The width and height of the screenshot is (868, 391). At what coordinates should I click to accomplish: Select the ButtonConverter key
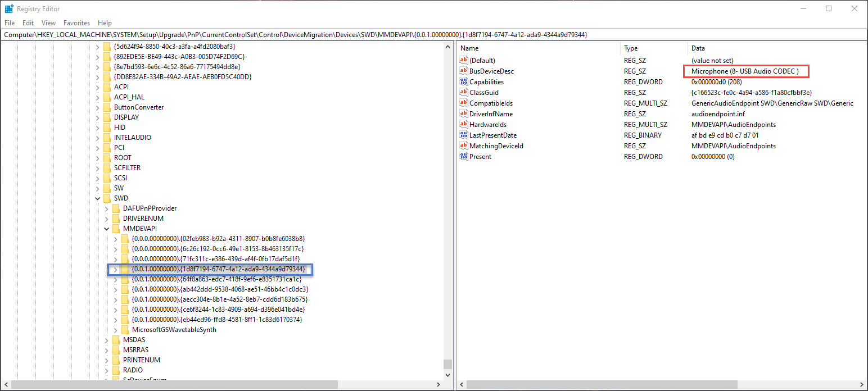[139, 107]
